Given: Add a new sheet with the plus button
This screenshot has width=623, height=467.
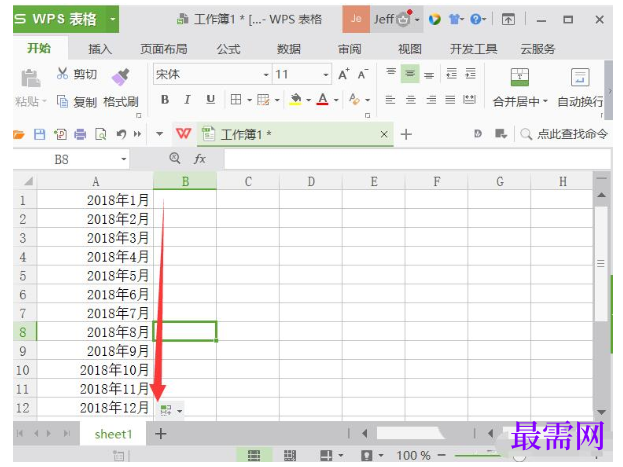Looking at the screenshot, I should coord(161,434).
